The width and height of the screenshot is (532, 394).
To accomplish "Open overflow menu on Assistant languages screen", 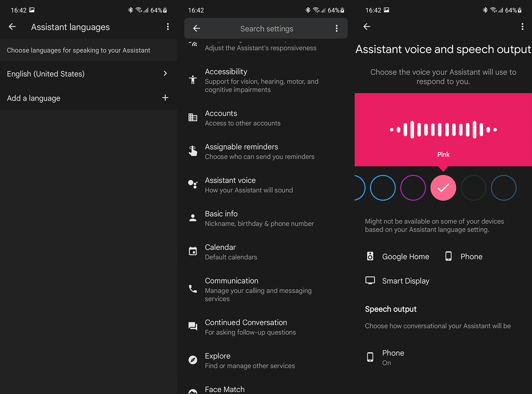I will coord(168,27).
